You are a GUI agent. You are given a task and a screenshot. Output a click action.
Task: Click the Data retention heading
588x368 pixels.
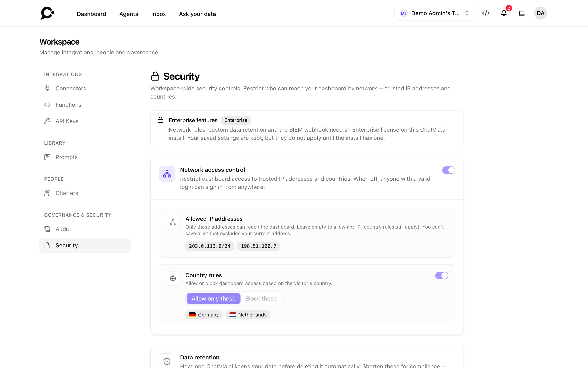tap(200, 357)
